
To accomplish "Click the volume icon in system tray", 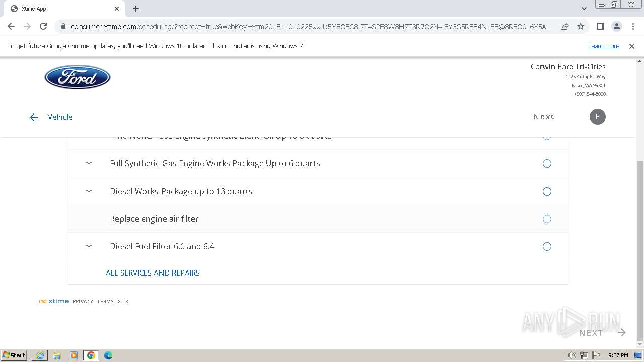I will (x=572, y=355).
